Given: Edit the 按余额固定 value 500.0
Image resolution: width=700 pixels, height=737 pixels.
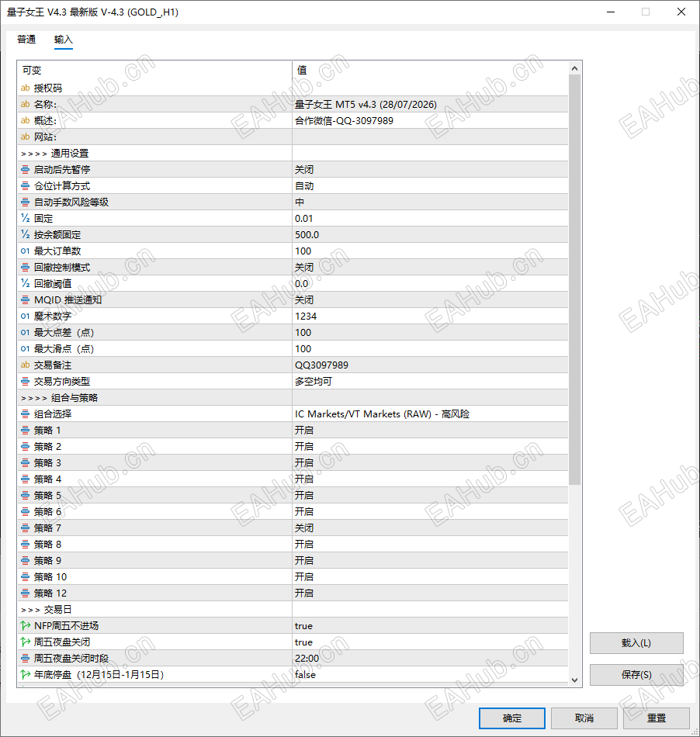Looking at the screenshot, I should coord(430,234).
